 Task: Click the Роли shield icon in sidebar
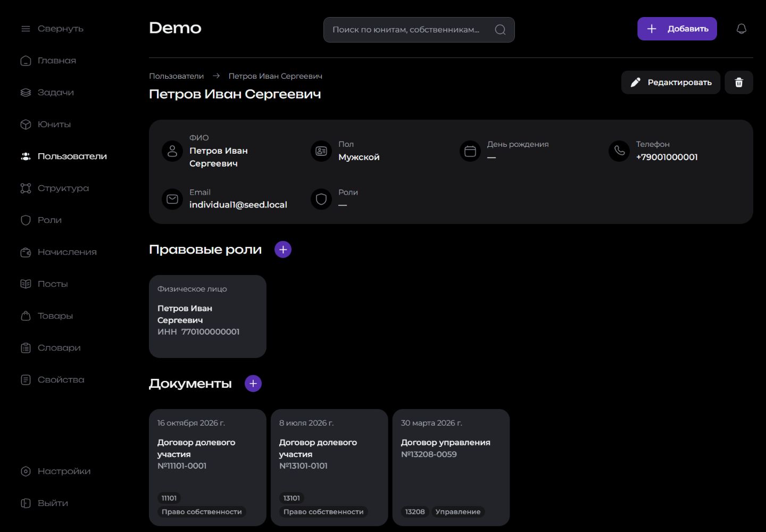pos(26,220)
